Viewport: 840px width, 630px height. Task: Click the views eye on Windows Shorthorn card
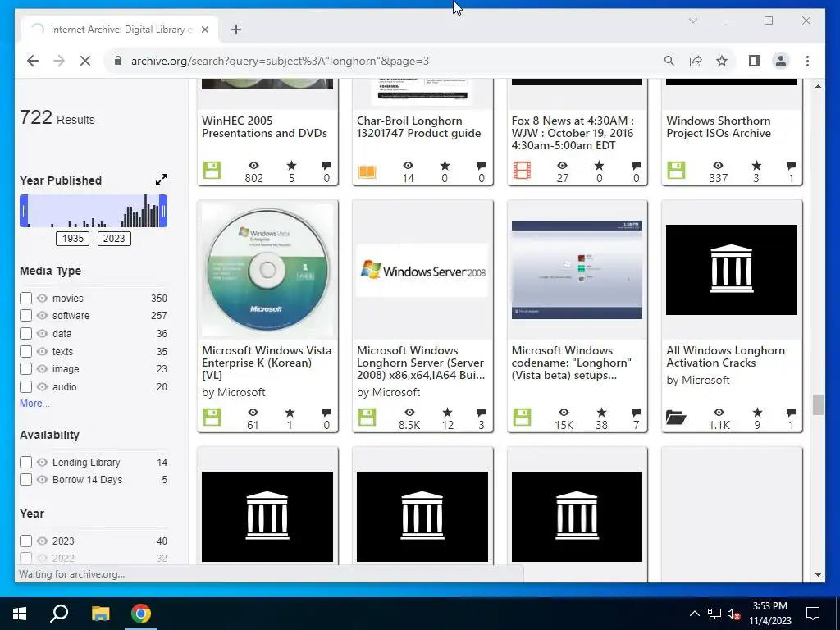tap(719, 166)
